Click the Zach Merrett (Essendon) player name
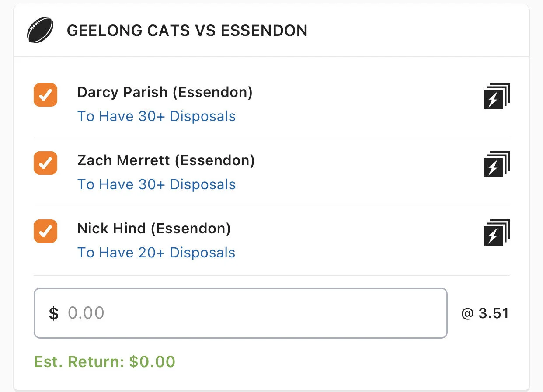Viewport: 543px width, 392px height. coord(166,160)
